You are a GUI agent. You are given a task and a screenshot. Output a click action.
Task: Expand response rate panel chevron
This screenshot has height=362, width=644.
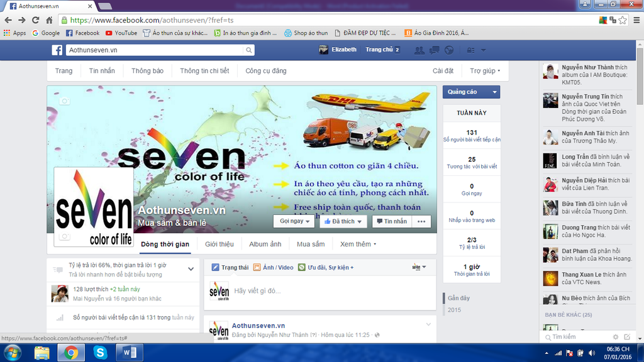[191, 269]
